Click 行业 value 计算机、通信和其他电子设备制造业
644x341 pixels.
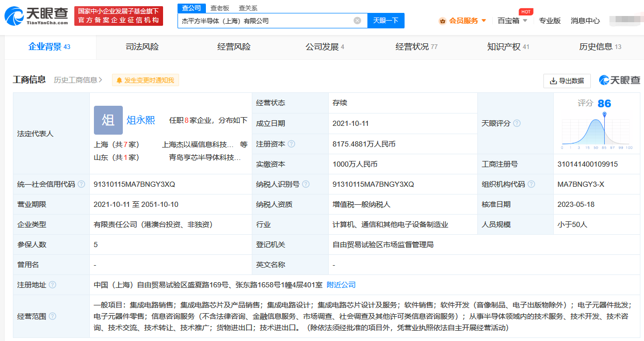click(390, 224)
